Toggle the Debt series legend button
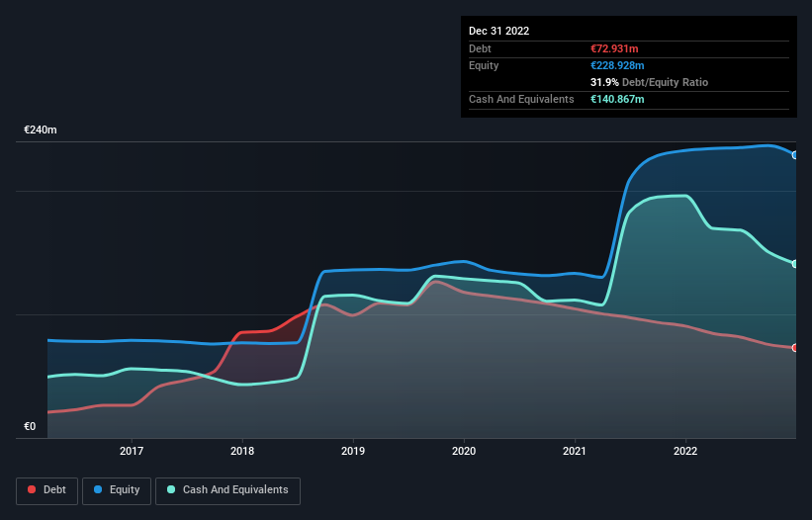The image size is (812, 520). click(x=46, y=490)
